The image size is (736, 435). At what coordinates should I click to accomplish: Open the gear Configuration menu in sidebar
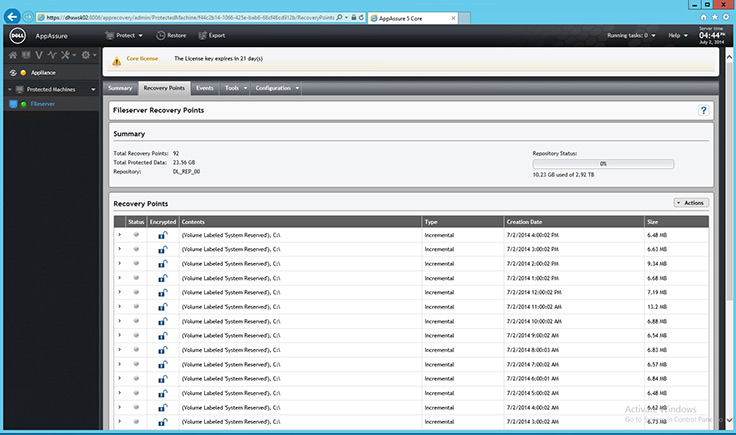tap(88, 55)
